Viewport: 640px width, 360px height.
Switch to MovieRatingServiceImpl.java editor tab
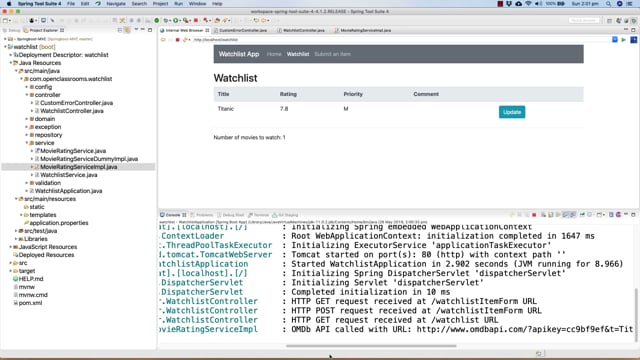tap(363, 30)
